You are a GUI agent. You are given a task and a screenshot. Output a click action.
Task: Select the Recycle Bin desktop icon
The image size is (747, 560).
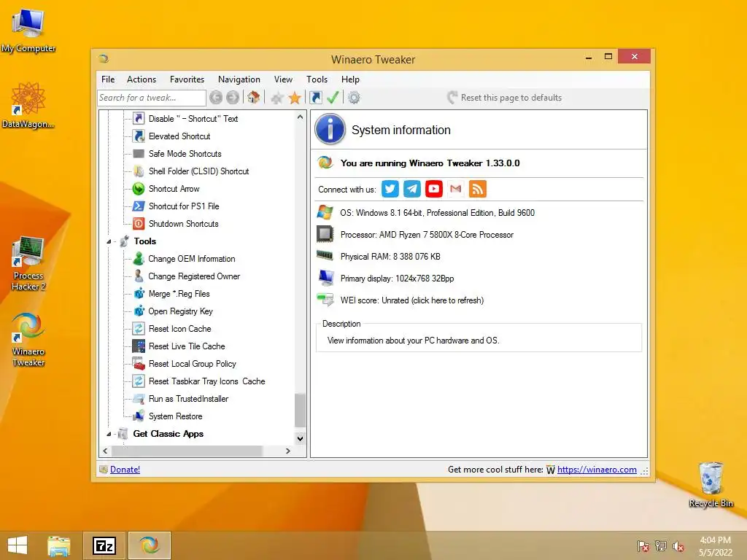click(x=711, y=485)
